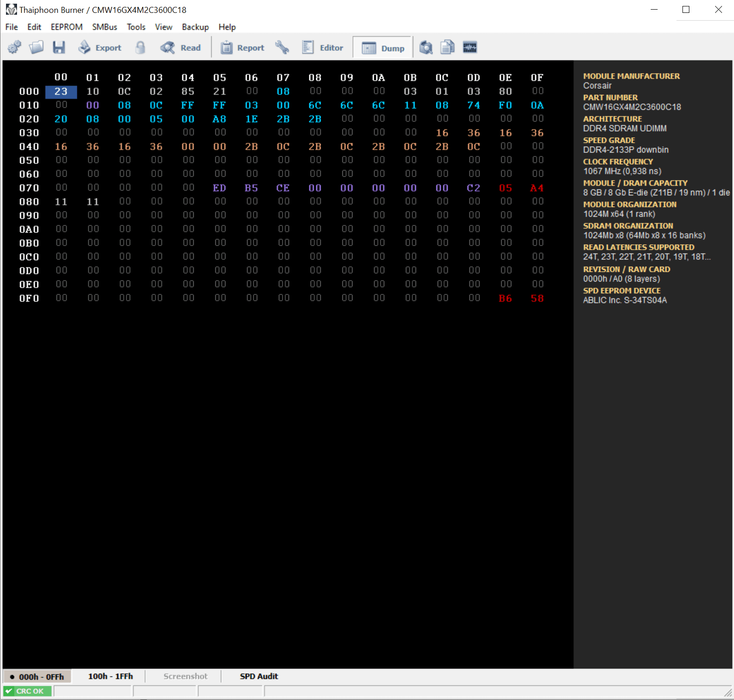This screenshot has height=700, width=734.
Task: Switch to the Dump view
Action: (x=382, y=48)
